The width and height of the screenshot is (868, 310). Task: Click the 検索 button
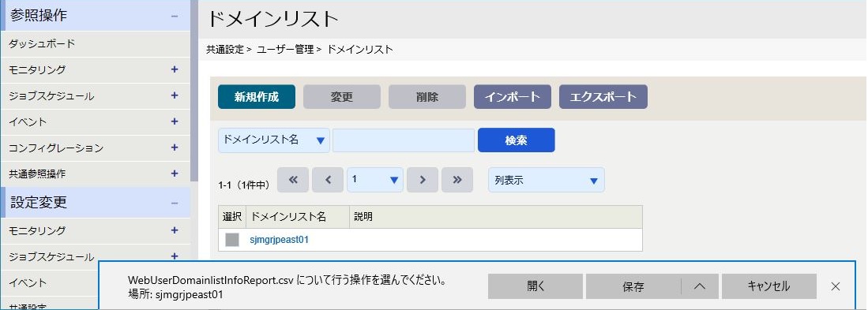point(516,140)
